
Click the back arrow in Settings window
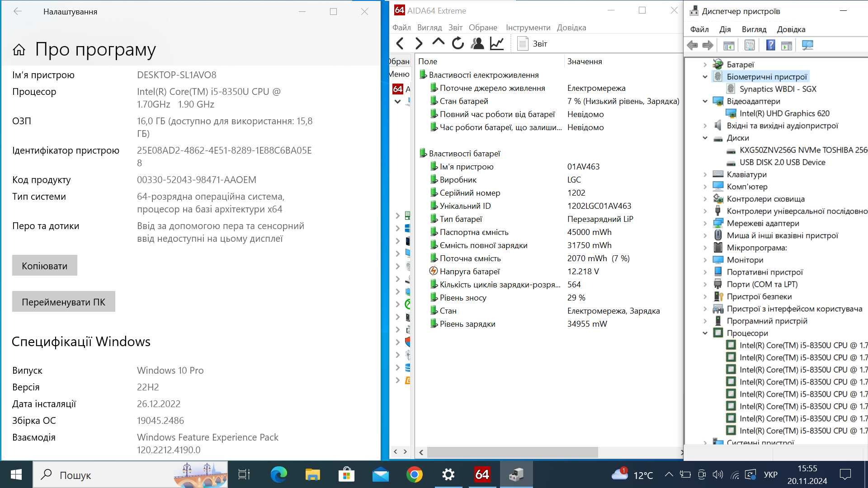click(x=18, y=11)
